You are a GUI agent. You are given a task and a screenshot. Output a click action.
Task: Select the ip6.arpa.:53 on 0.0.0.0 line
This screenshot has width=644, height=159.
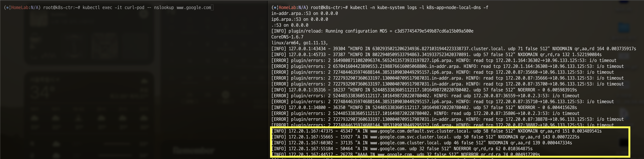300,19
